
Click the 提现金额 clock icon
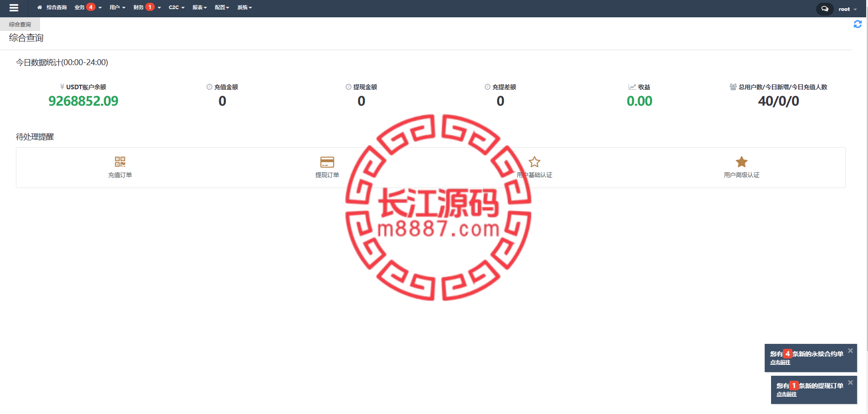348,87
